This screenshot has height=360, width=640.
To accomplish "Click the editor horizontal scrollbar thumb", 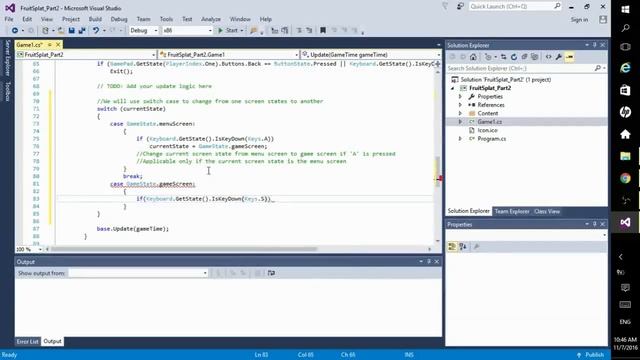I will click(x=184, y=249).
